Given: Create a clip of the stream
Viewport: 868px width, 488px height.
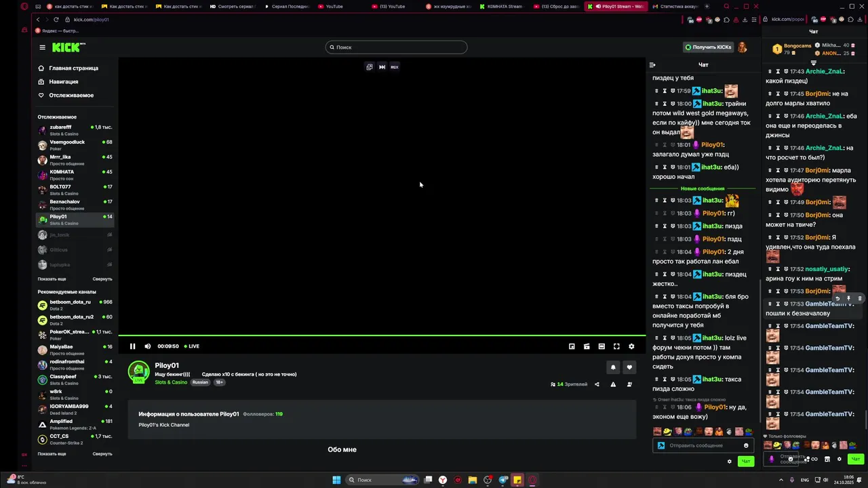Looking at the screenshot, I should tap(587, 346).
